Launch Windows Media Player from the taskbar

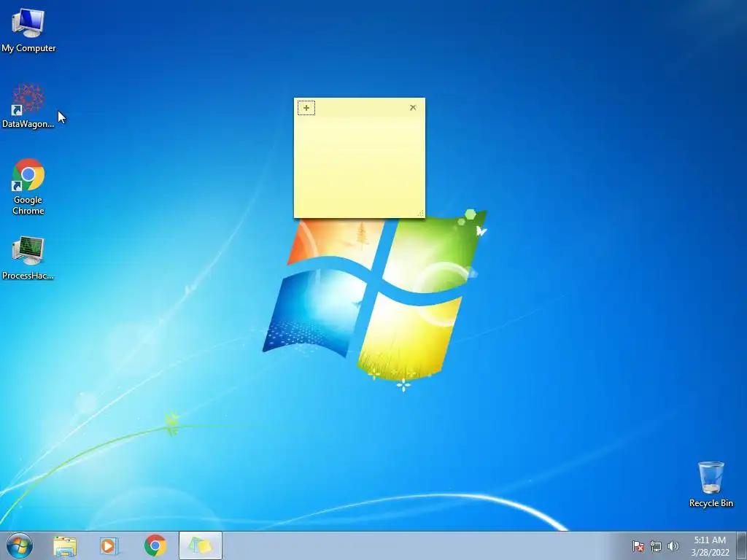tap(109, 545)
